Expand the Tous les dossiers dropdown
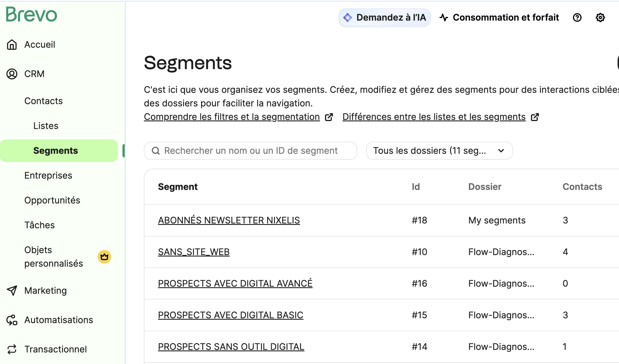619x364 pixels. click(x=439, y=151)
